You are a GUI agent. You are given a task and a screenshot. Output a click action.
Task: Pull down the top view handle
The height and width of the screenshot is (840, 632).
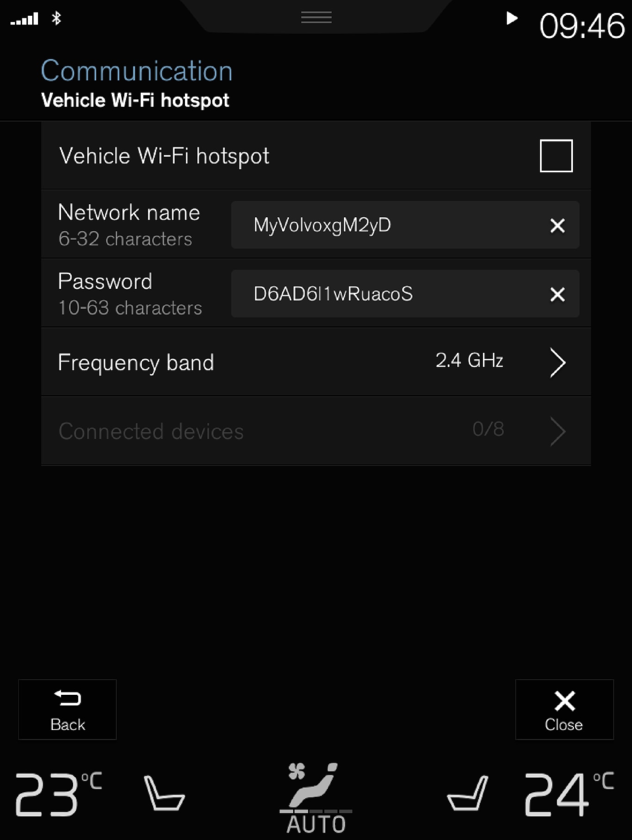tap(316, 18)
